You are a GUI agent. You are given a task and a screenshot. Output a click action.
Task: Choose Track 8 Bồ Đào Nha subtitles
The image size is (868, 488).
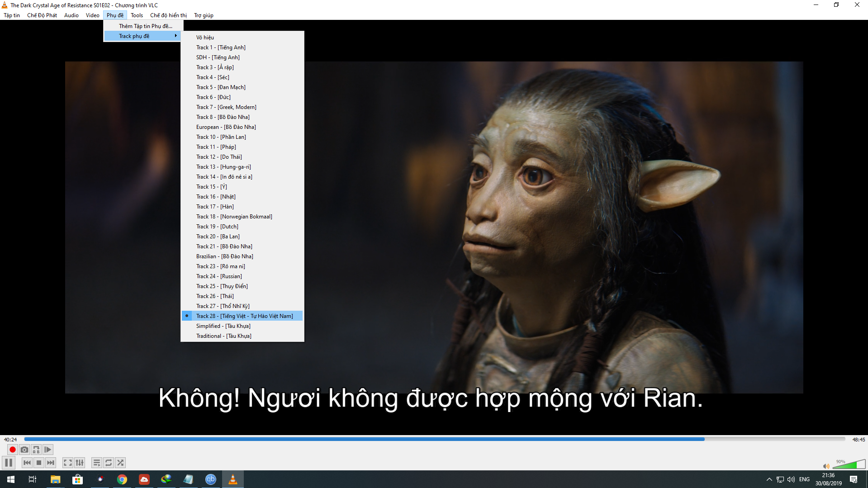click(x=242, y=117)
